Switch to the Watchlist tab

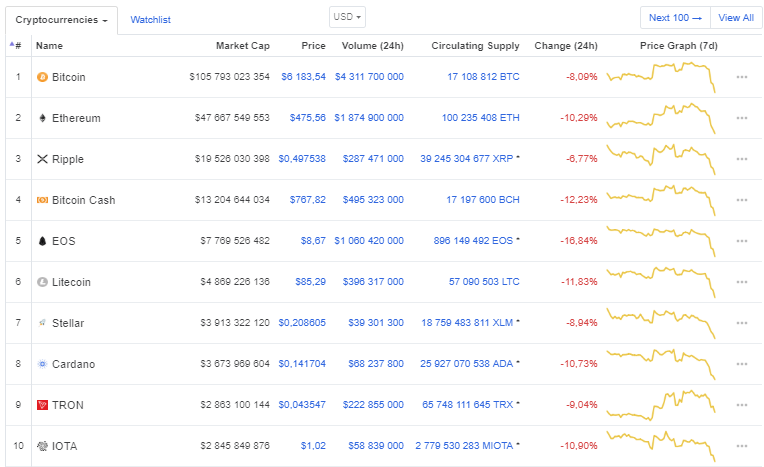pos(151,20)
